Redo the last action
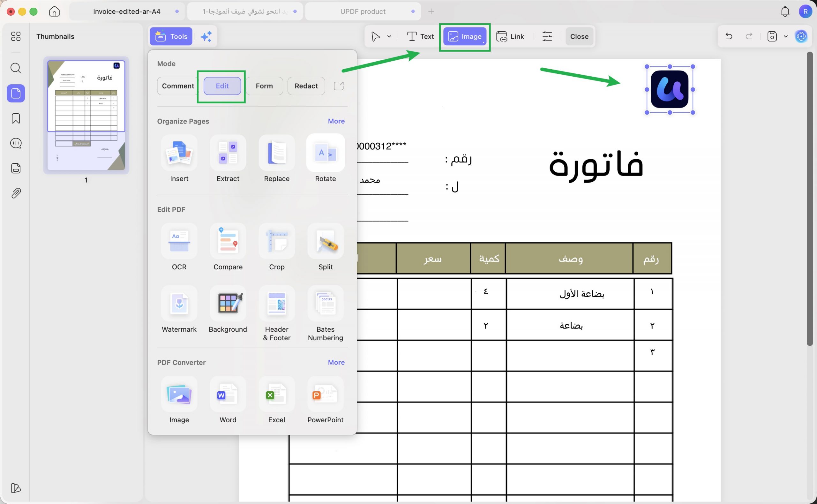The image size is (817, 504). (749, 36)
